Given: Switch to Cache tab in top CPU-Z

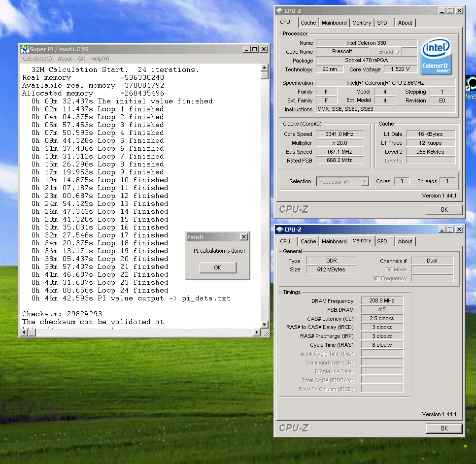Looking at the screenshot, I should (x=308, y=23).
